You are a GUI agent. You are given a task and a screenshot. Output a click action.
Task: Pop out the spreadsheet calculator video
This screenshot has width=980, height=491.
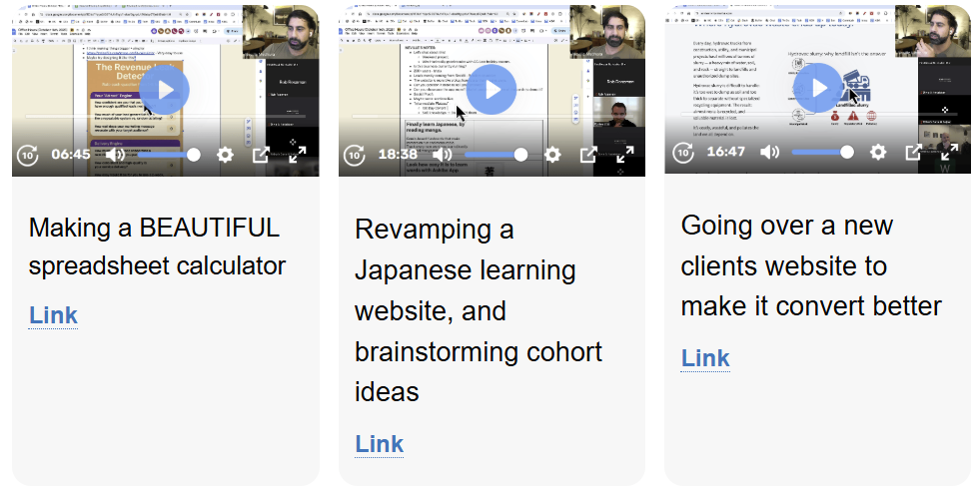click(262, 155)
